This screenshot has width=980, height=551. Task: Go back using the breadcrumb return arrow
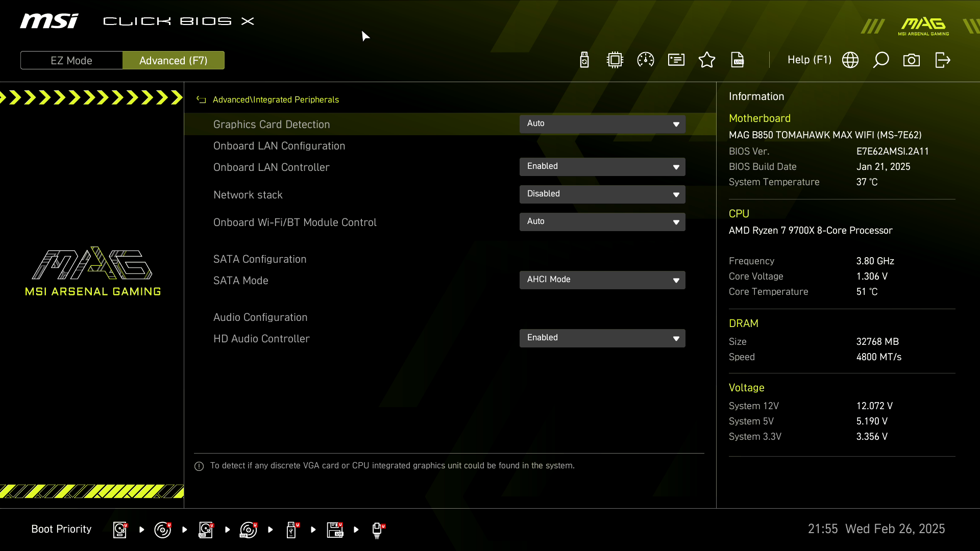[x=201, y=100]
